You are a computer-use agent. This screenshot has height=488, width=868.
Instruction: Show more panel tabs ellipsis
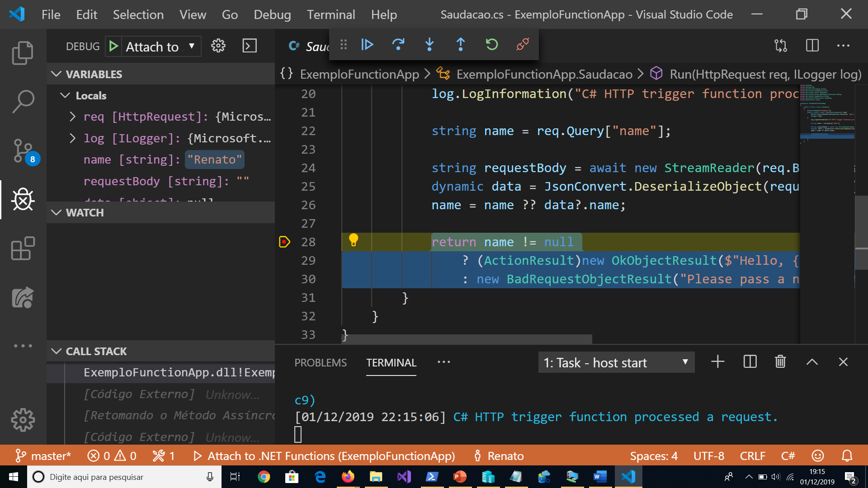[x=443, y=362]
